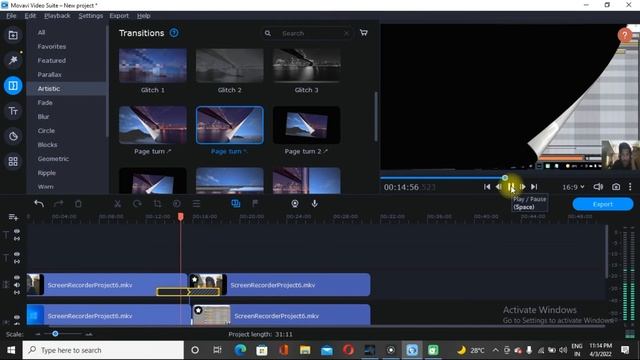Screen dimensions: 640x360
Task: Select the Transitions tab icon in sidebar
Action: point(13,86)
